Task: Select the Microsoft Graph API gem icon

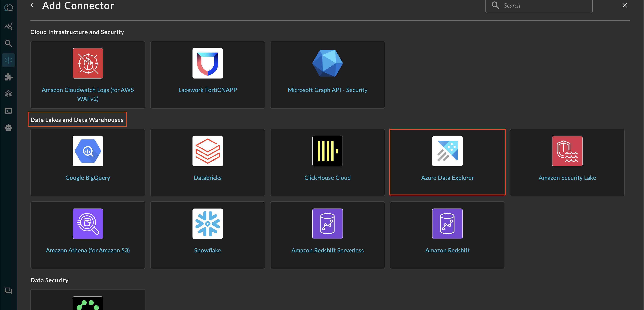Action: [327, 63]
